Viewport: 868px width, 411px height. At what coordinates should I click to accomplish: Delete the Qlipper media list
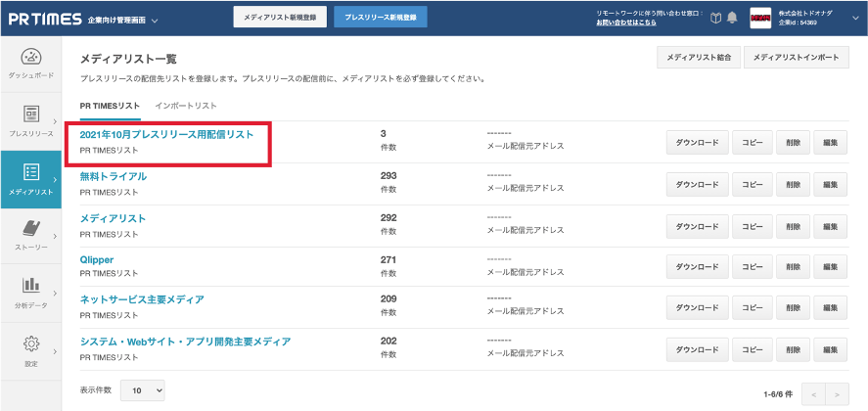pos(792,267)
